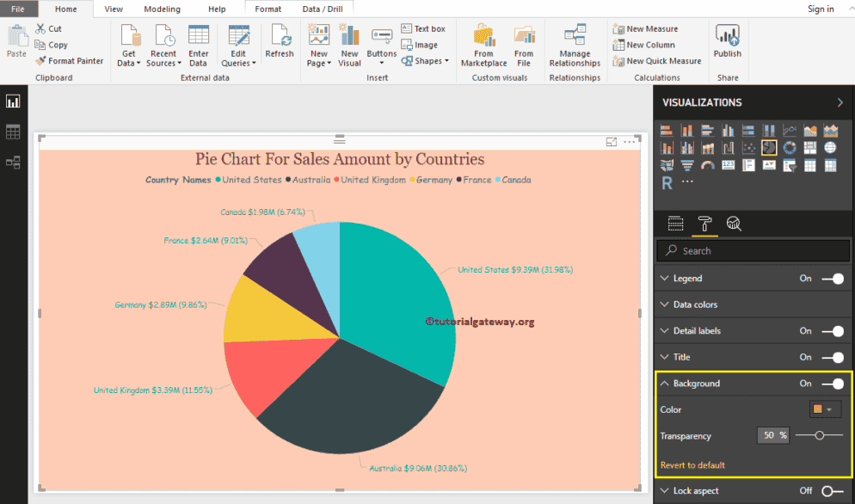Click New Measure button
This screenshot has width=855, height=504.
point(645,29)
